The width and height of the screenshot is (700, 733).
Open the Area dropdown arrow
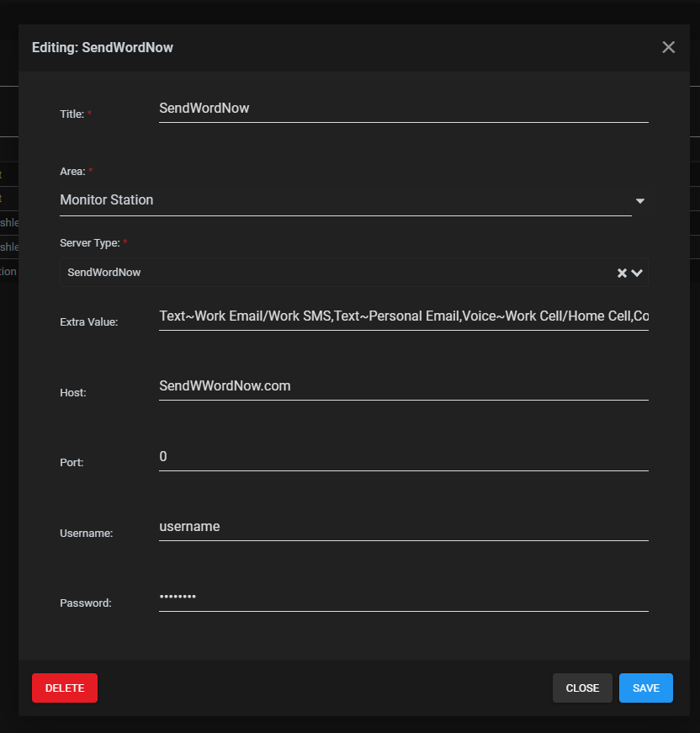[x=639, y=201]
